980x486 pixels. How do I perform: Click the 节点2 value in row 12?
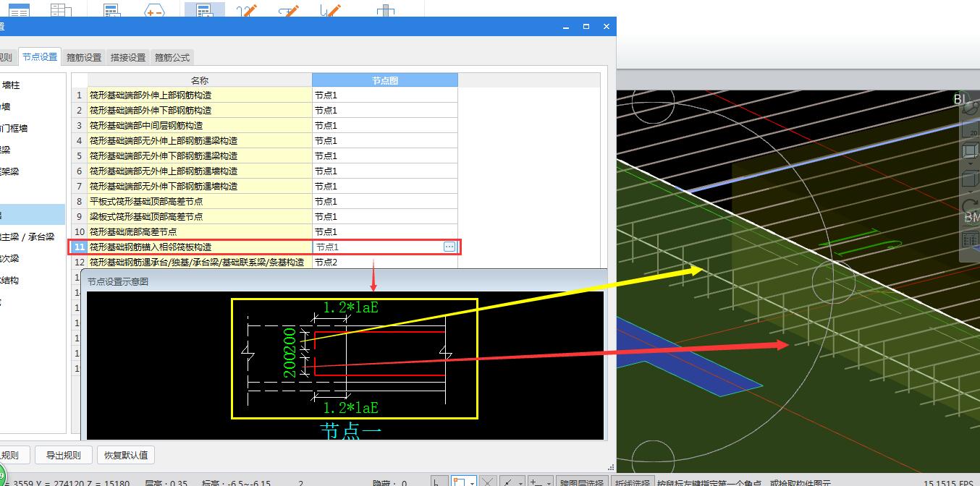[385, 262]
